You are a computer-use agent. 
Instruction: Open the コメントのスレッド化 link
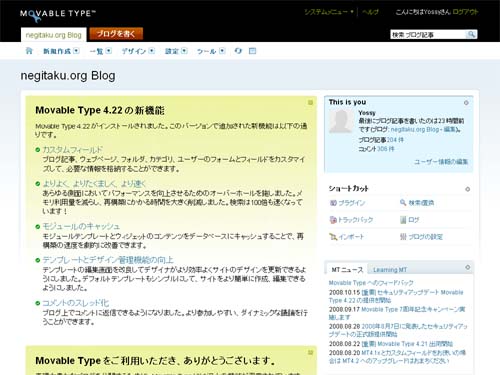pos(76,303)
